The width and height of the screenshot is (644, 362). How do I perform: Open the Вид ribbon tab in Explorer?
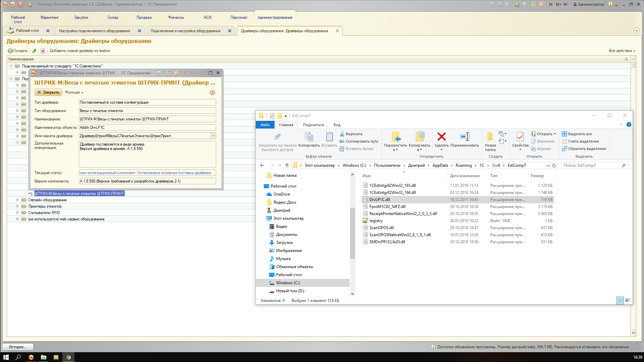click(x=337, y=125)
